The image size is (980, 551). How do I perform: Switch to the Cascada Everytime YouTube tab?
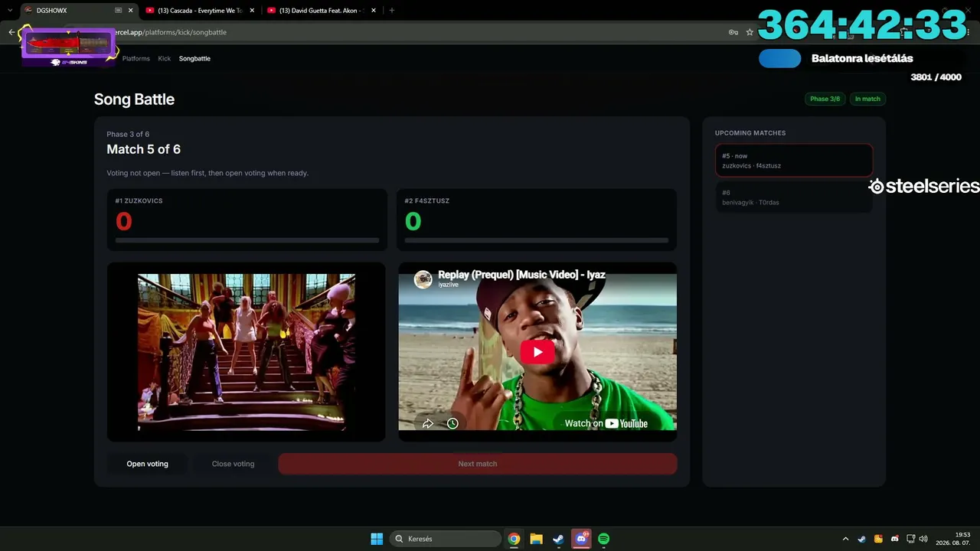click(199, 11)
